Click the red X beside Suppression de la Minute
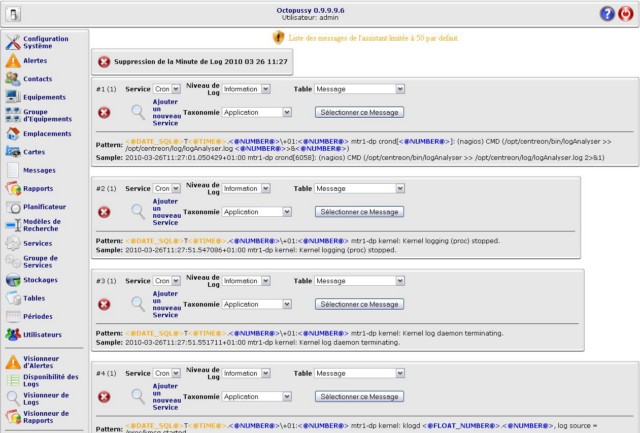 (104, 62)
